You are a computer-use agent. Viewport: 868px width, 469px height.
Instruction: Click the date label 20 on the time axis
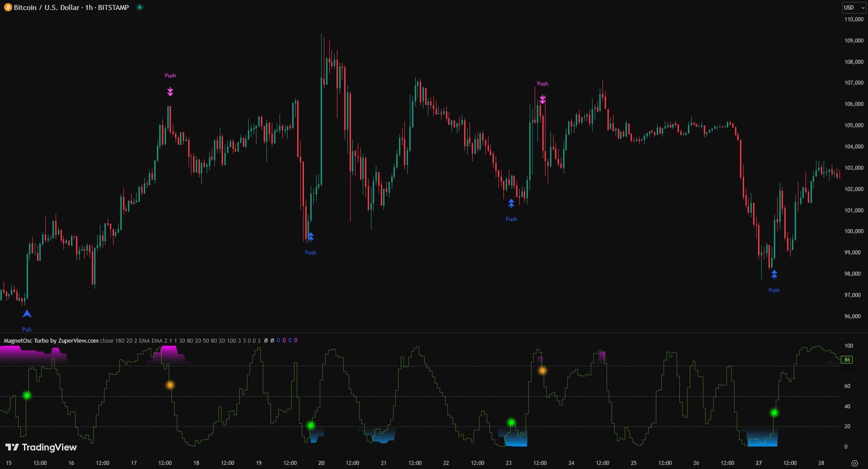pyautogui.click(x=321, y=463)
